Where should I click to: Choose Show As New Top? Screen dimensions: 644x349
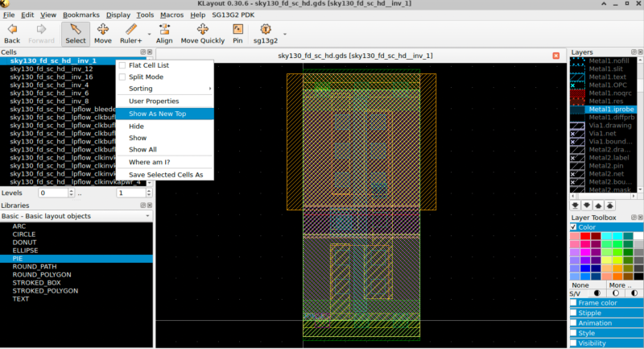(x=157, y=114)
